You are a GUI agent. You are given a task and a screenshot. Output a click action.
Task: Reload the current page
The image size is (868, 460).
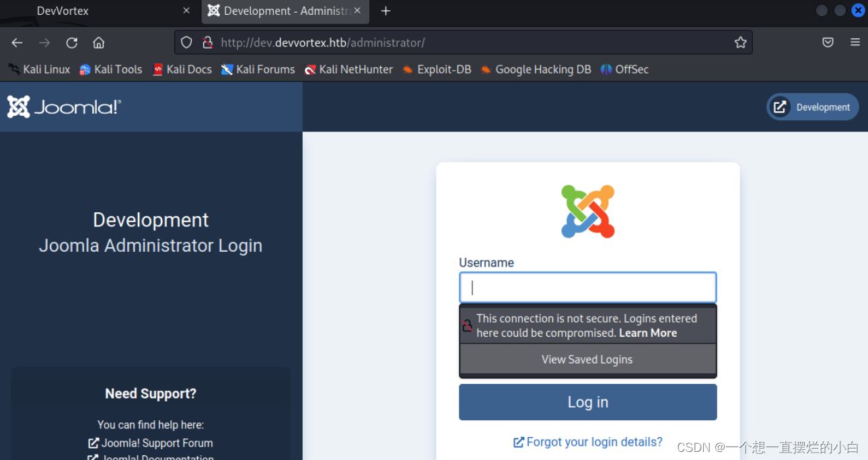pos(71,42)
